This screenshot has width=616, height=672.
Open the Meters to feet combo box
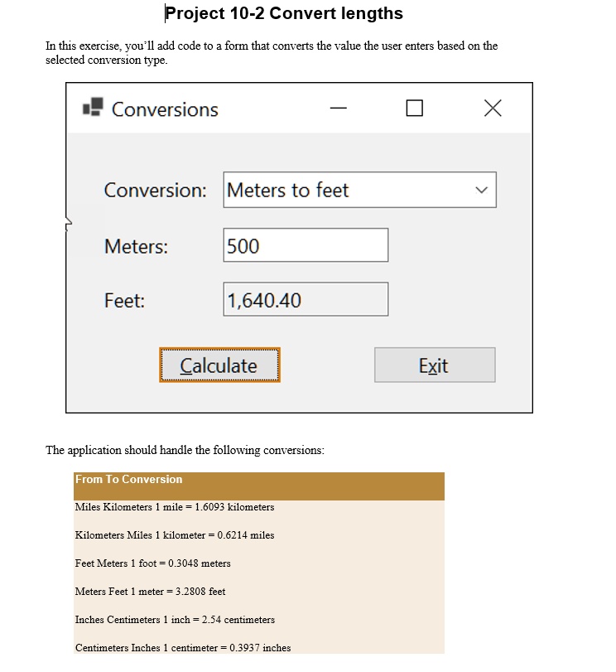pyautogui.click(x=360, y=190)
